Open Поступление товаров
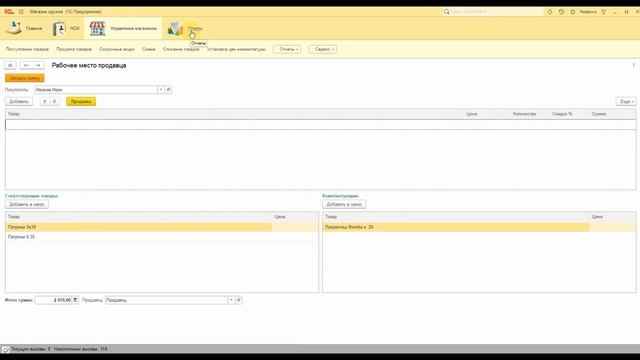The height and width of the screenshot is (360, 640). tap(27, 49)
